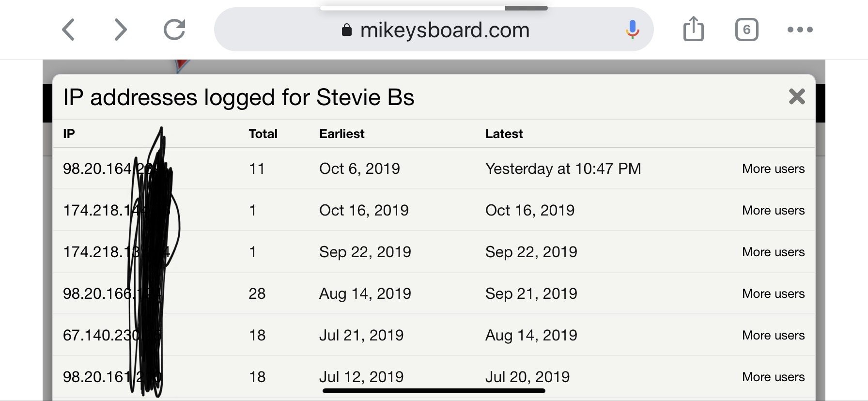This screenshot has height=401, width=868.
Task: Click the Latest column header
Action: 504,134
